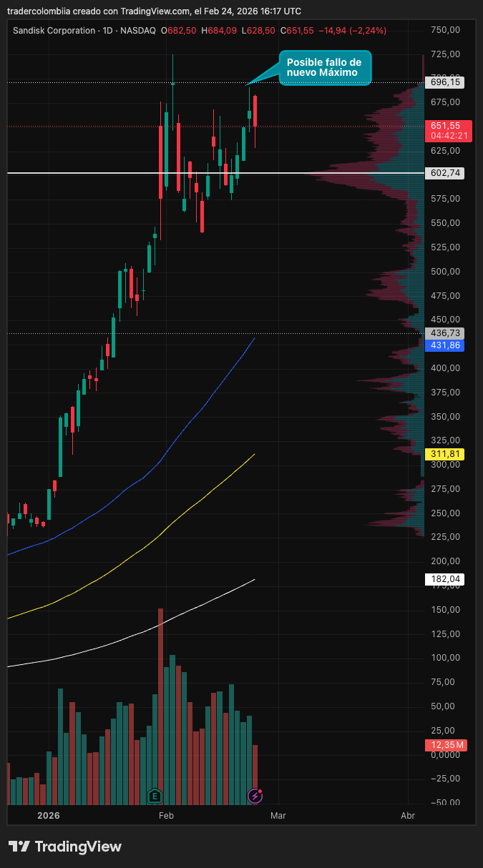Click the purple lightning event icon
This screenshot has height=868, width=483.
click(255, 796)
